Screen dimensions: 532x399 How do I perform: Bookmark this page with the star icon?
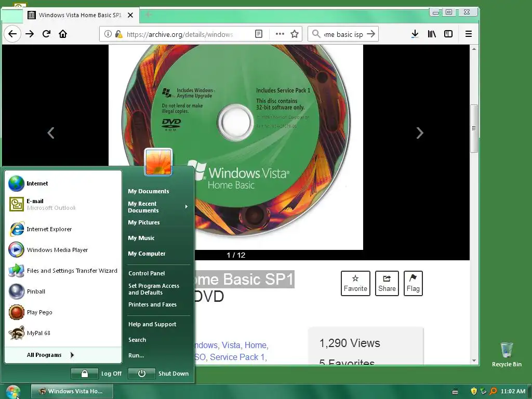(295, 34)
